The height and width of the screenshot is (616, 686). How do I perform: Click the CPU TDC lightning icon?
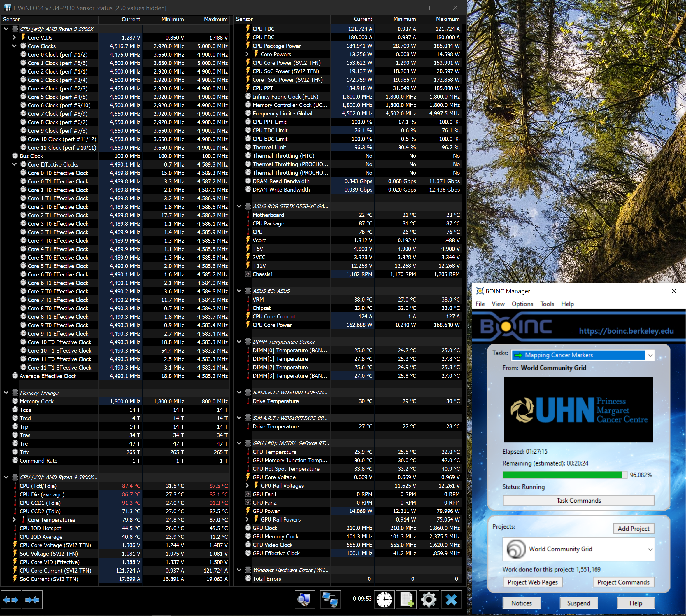point(248,28)
